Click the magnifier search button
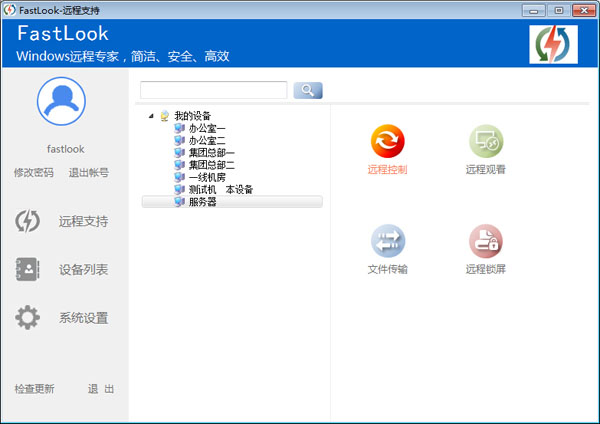This screenshot has width=600, height=424. tap(308, 90)
